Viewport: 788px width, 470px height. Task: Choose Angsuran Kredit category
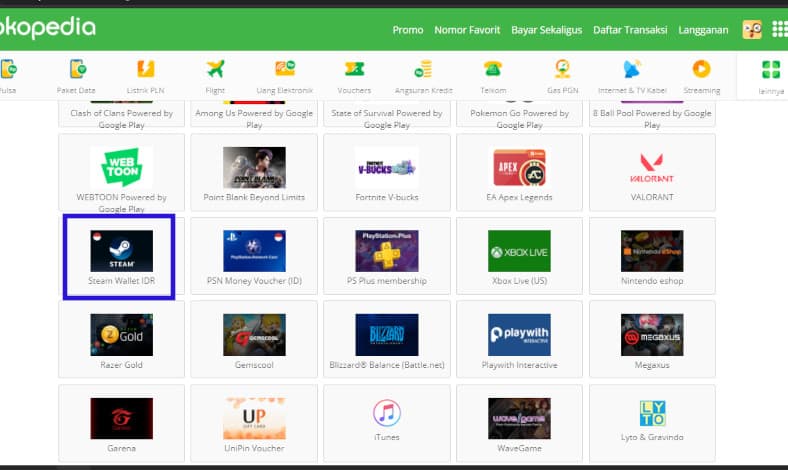(424, 76)
